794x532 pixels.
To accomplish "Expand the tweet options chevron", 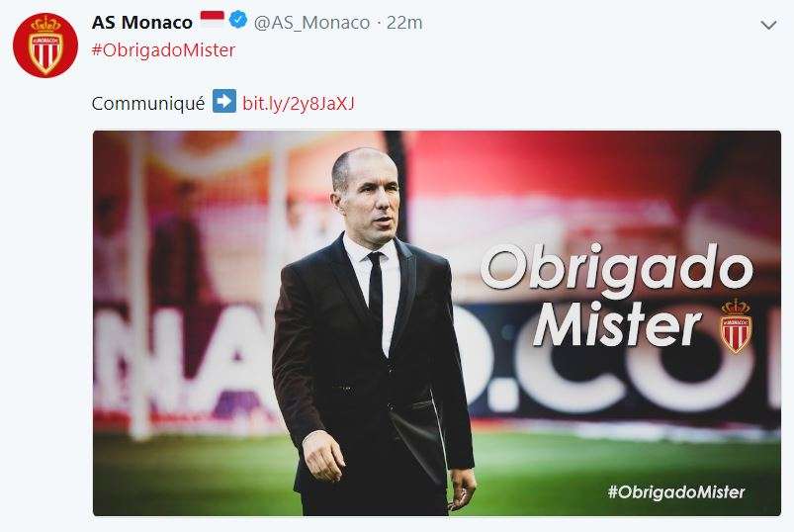I will 769,24.
